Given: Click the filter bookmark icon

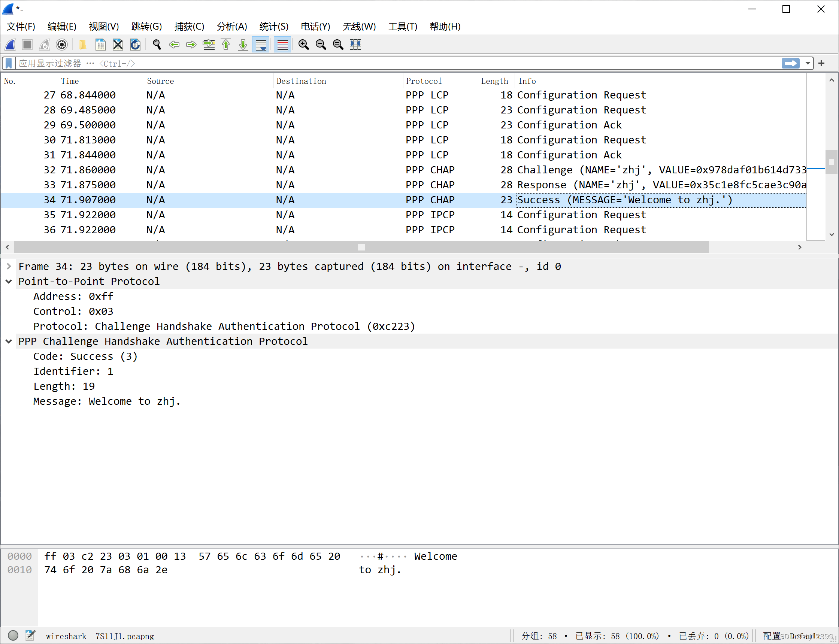Looking at the screenshot, I should coord(9,63).
